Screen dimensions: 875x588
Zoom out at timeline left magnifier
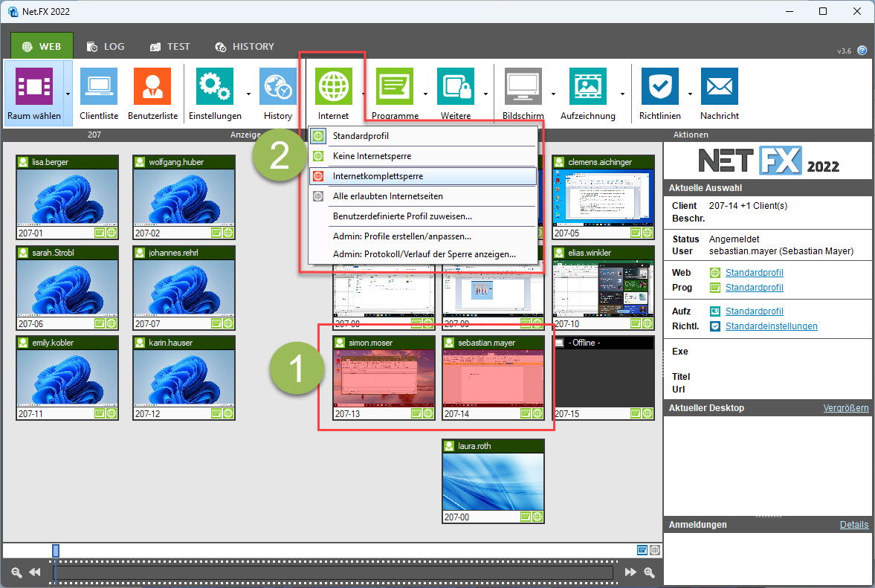coord(16,572)
